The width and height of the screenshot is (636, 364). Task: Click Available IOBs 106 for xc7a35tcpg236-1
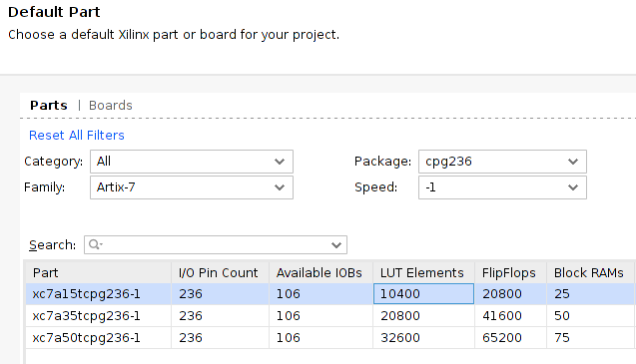tap(320, 316)
